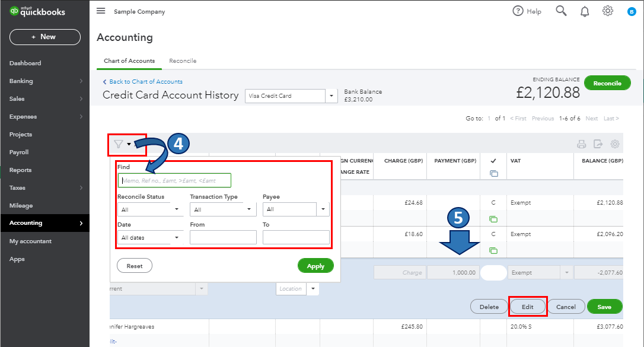
Task: Click the Previous page link
Action: (543, 118)
